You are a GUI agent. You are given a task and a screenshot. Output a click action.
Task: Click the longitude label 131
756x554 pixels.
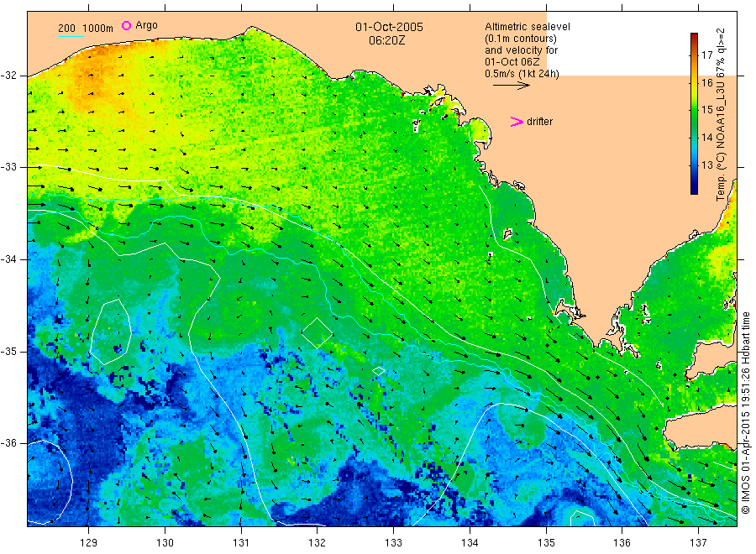pos(241,543)
